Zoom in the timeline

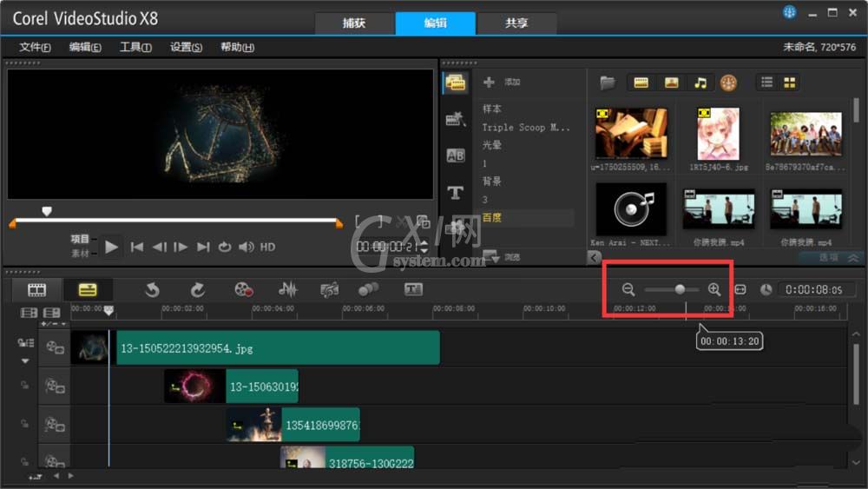click(714, 289)
